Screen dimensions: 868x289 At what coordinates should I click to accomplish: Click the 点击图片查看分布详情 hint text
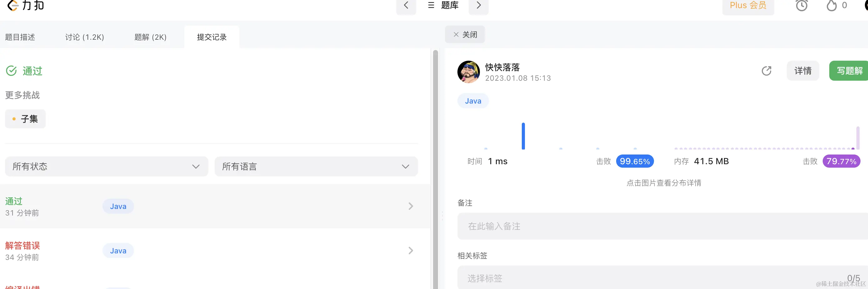[x=664, y=183]
